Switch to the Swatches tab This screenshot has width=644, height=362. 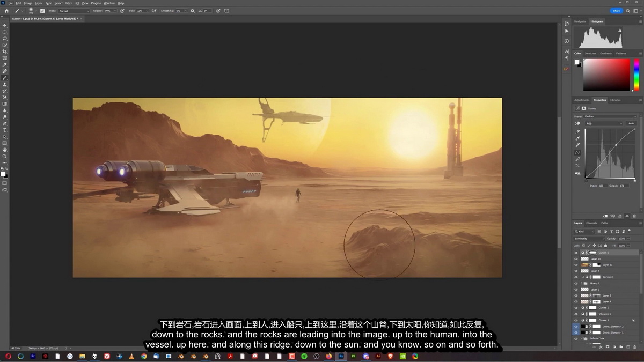coord(590,53)
